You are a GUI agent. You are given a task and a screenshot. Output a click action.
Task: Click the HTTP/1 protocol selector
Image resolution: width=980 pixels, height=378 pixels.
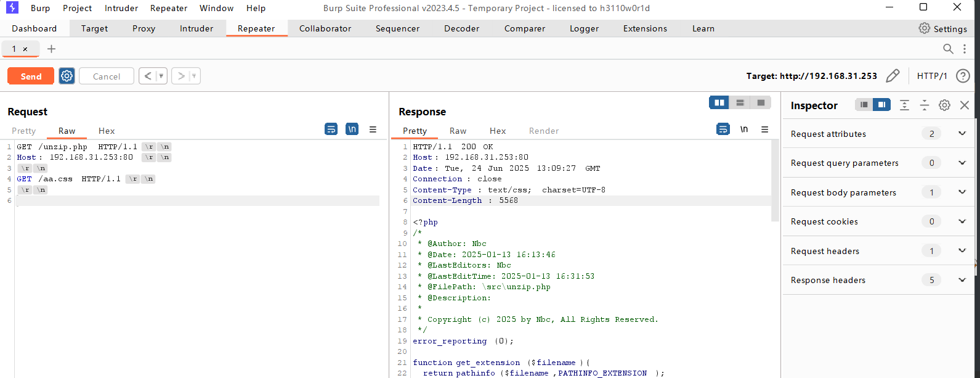point(932,76)
